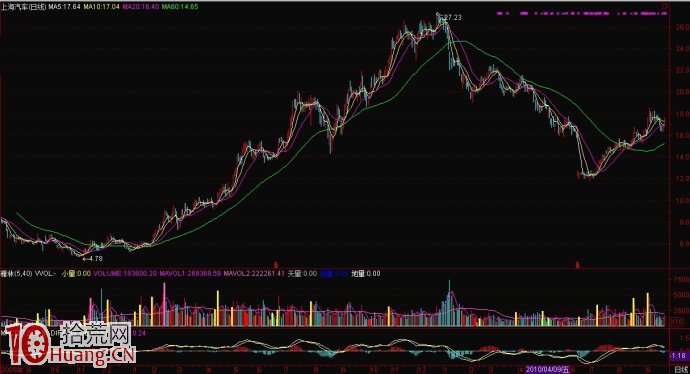This screenshot has width=690, height=374.
Task: Click the 4.78 low price marker
Action: coord(92,259)
